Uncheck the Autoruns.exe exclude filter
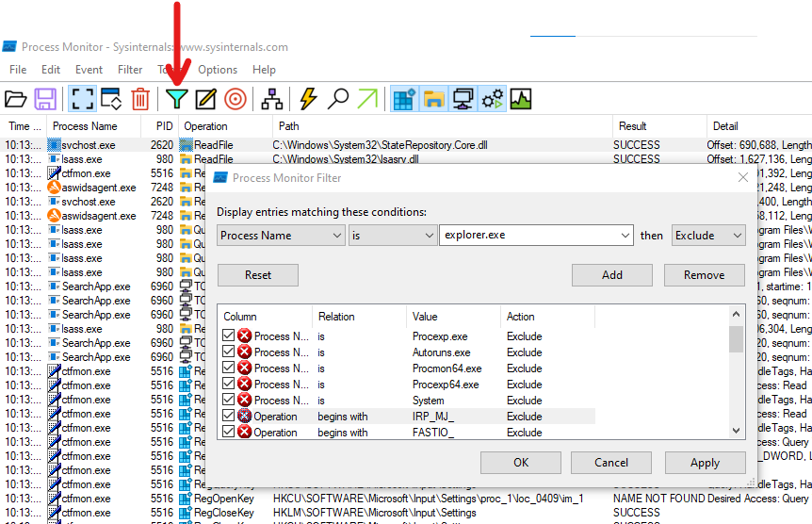Image resolution: width=812 pixels, height=524 pixels. coord(228,352)
